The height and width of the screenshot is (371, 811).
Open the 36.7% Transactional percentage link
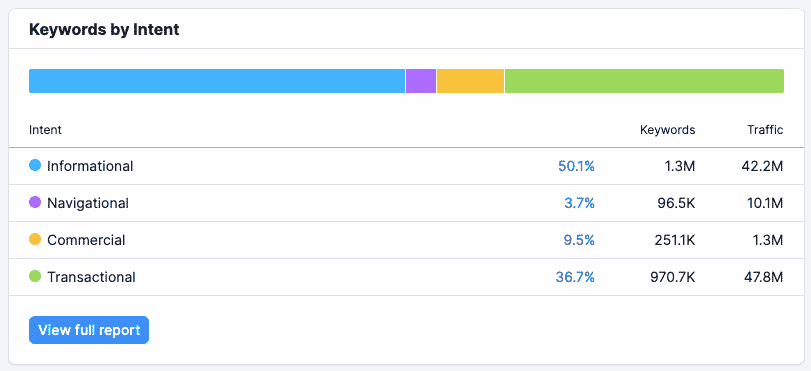[575, 277]
